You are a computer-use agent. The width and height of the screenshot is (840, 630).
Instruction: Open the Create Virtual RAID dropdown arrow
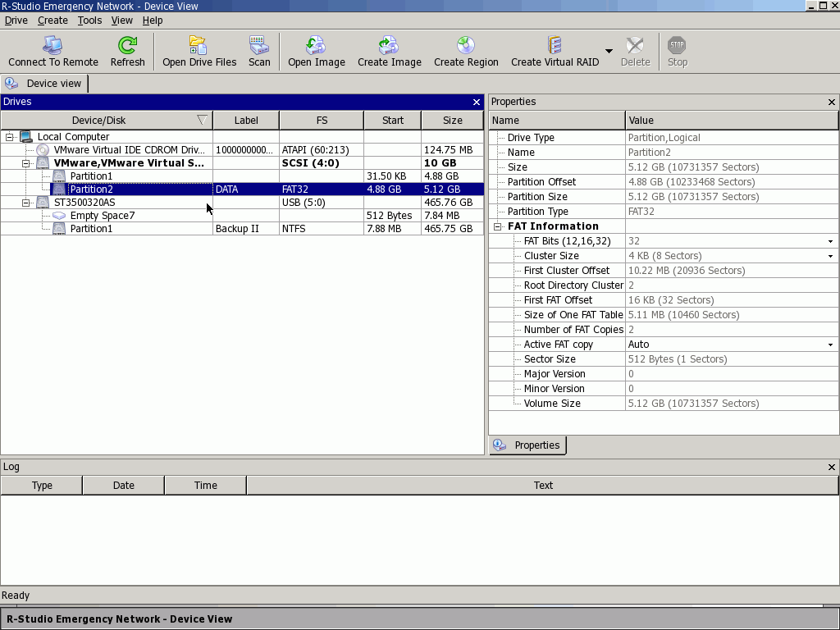point(609,52)
